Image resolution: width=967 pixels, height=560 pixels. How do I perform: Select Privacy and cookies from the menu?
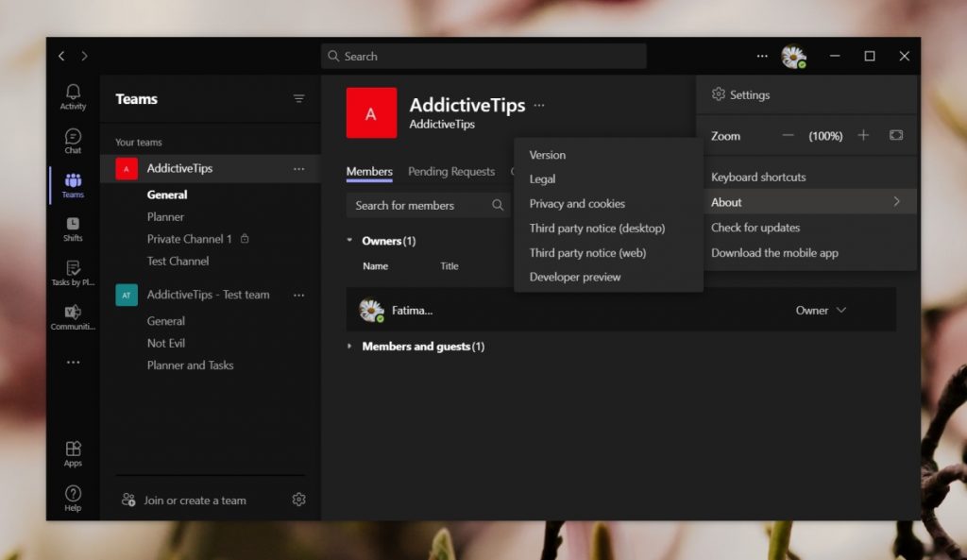pyautogui.click(x=576, y=203)
